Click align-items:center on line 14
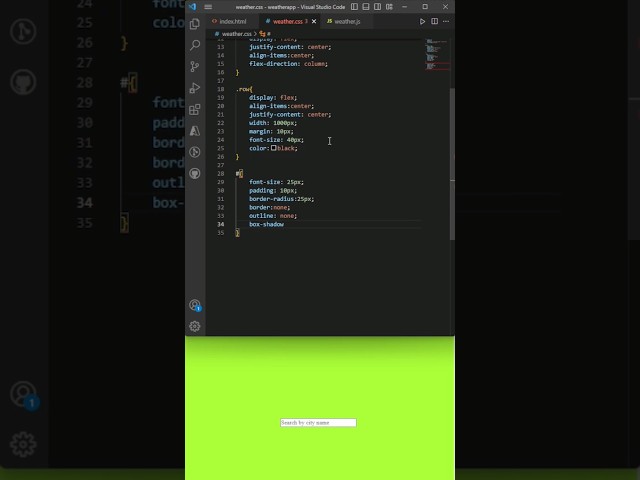Image resolution: width=640 pixels, height=480 pixels. tap(282, 55)
